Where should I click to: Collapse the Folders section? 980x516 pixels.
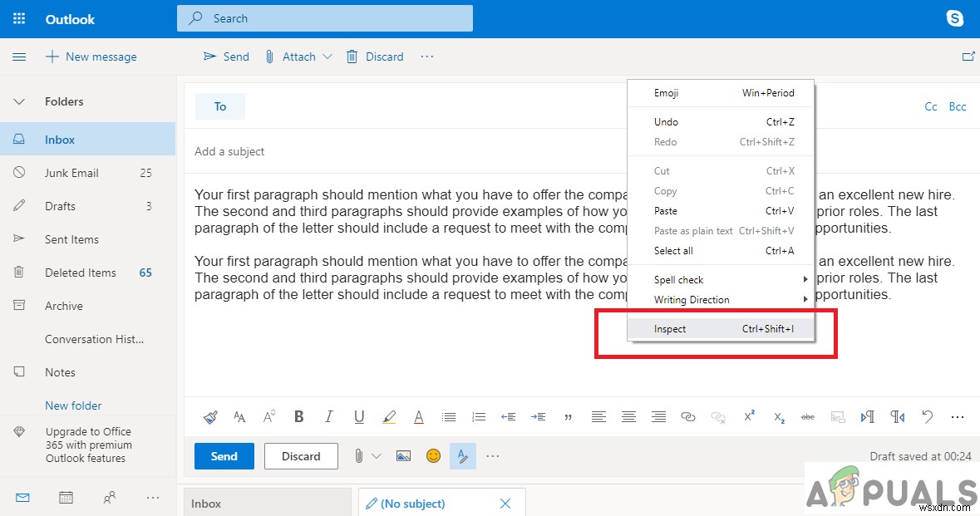[18, 101]
